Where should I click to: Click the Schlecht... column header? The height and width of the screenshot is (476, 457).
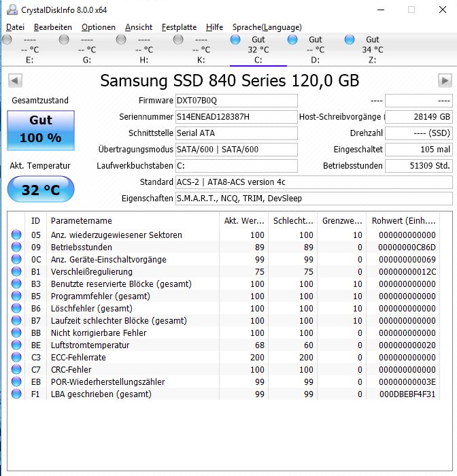coord(292,221)
